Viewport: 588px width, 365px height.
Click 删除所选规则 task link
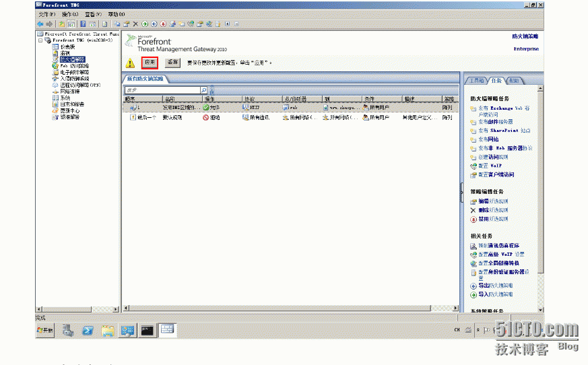click(x=493, y=210)
